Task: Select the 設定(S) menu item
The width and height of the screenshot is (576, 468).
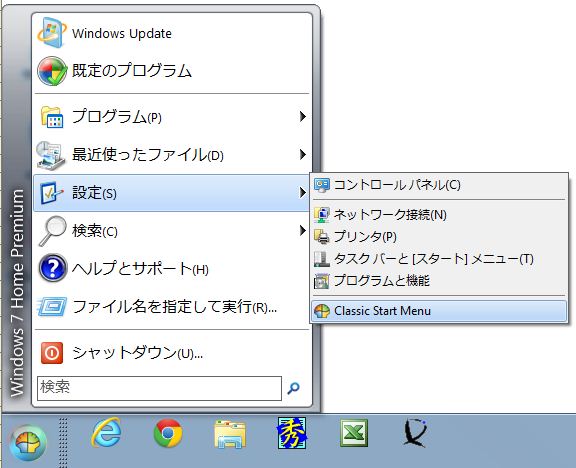Action: point(172,193)
